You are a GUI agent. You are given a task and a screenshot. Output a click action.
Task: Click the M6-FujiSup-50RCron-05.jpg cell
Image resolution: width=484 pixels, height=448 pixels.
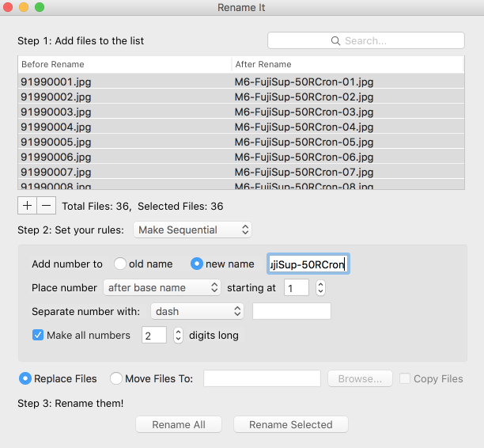click(348, 142)
